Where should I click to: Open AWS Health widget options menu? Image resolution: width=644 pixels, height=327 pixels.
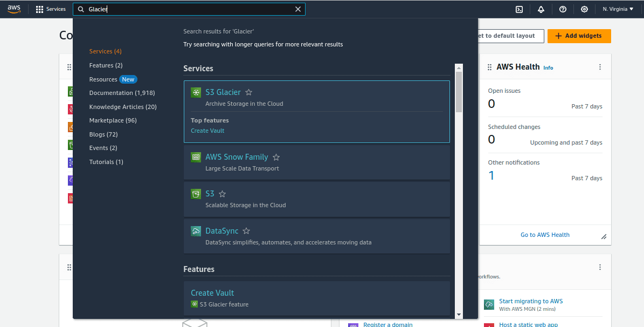coord(600,67)
